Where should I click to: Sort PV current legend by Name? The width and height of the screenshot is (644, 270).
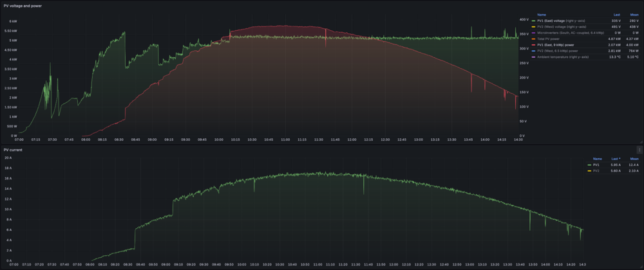coord(598,159)
